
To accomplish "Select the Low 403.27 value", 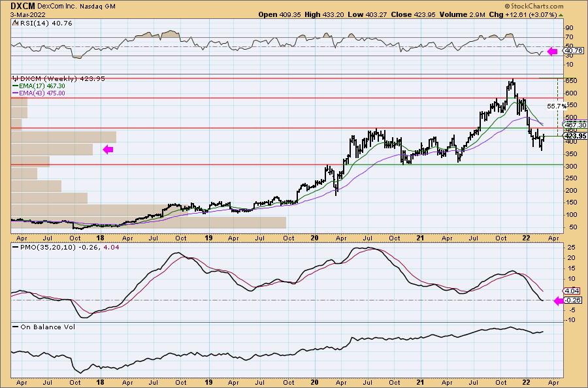I will coord(367,14).
